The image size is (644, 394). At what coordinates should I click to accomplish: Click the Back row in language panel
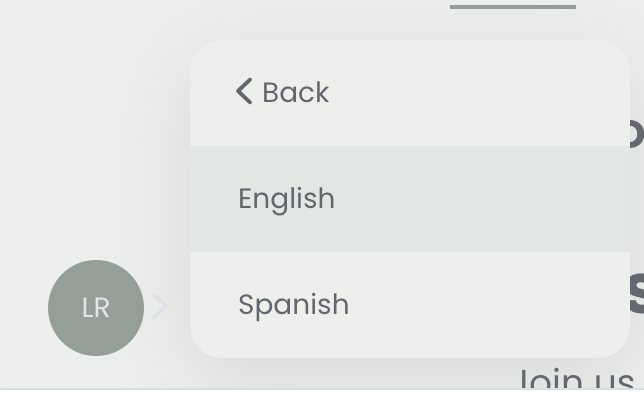[409, 93]
